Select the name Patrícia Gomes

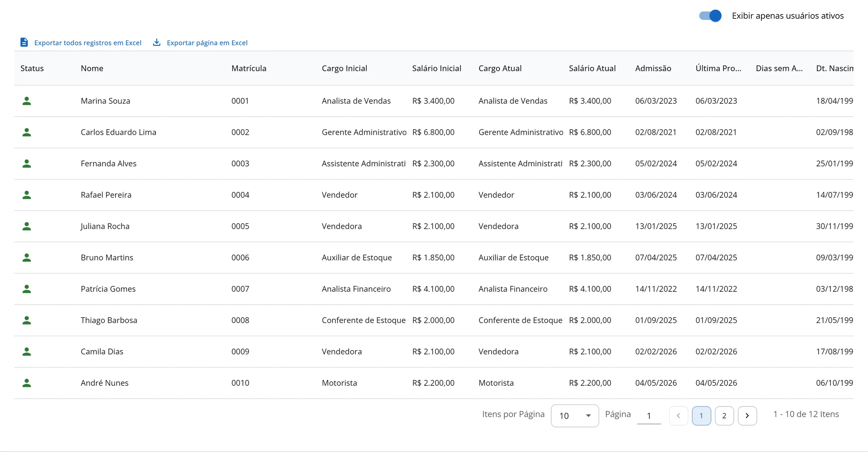(x=108, y=289)
